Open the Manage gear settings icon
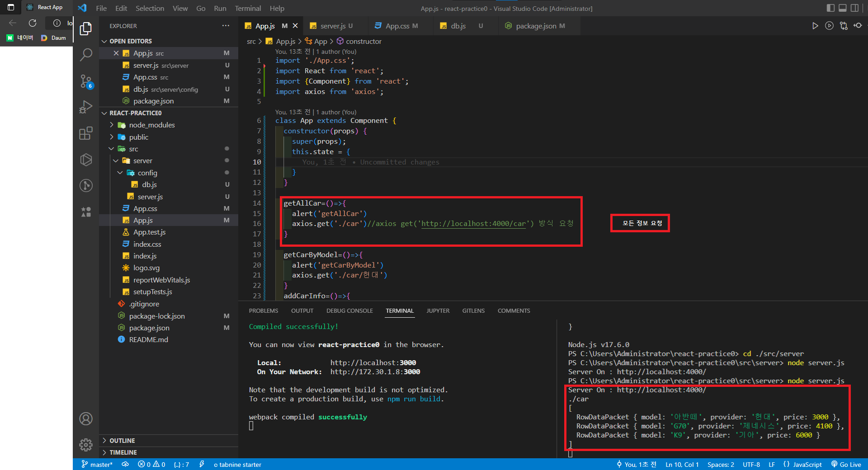This screenshot has width=868, height=470. pos(86,445)
